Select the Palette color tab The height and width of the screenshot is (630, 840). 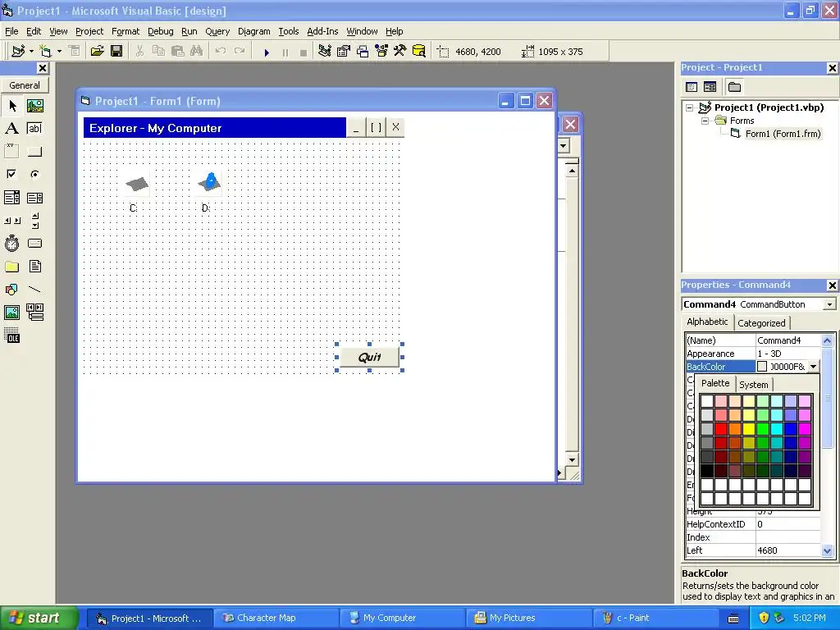(715, 384)
